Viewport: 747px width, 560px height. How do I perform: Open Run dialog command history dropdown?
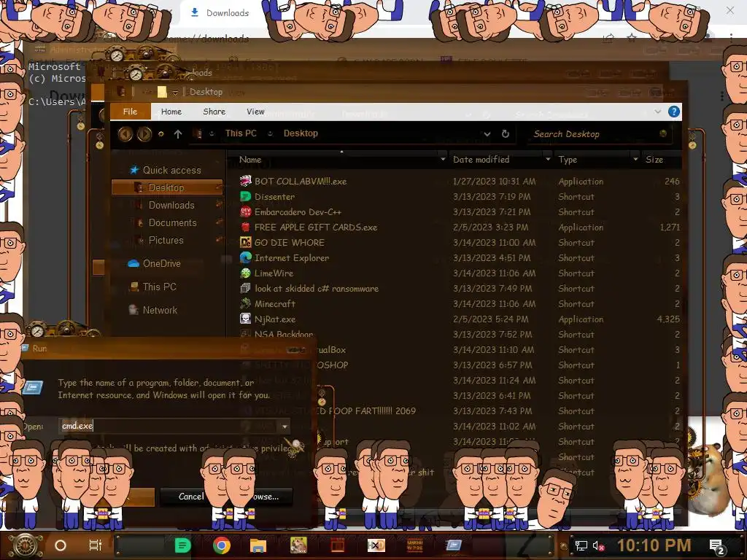pos(285,426)
